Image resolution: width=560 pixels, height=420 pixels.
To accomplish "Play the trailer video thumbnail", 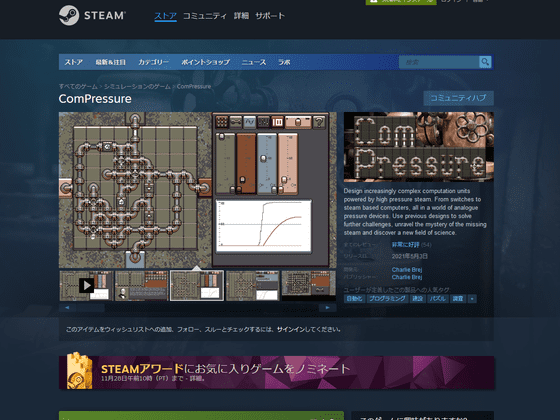I will pyautogui.click(x=86, y=285).
